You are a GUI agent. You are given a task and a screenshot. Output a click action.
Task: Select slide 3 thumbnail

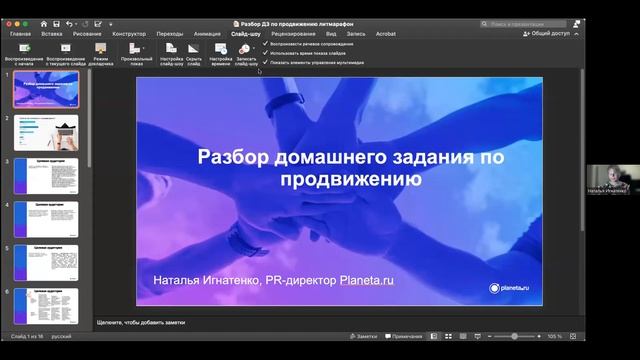(46, 176)
